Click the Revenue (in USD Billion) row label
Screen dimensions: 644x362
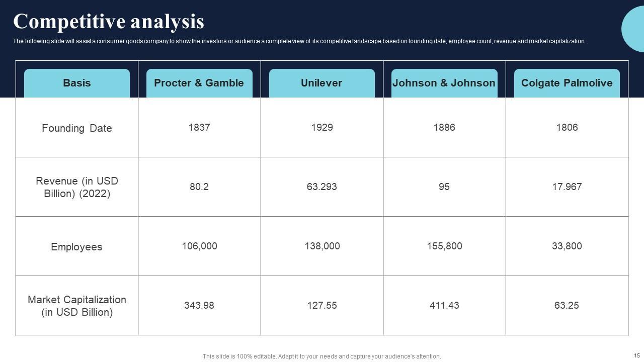coord(77,187)
